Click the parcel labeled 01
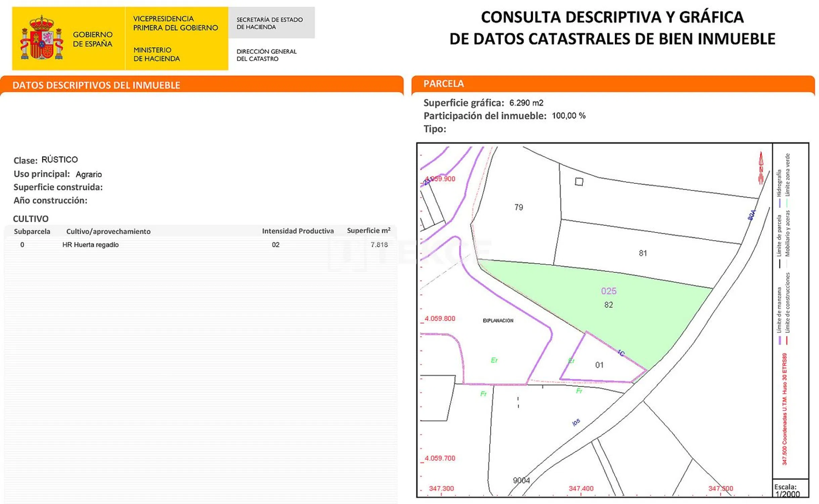Viewport: 819px width, 504px height. [x=599, y=365]
